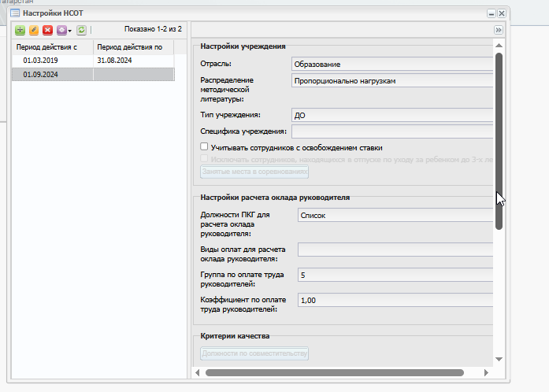Toggle Исключать сотрудников в отпуске checkbox

pos(204,158)
